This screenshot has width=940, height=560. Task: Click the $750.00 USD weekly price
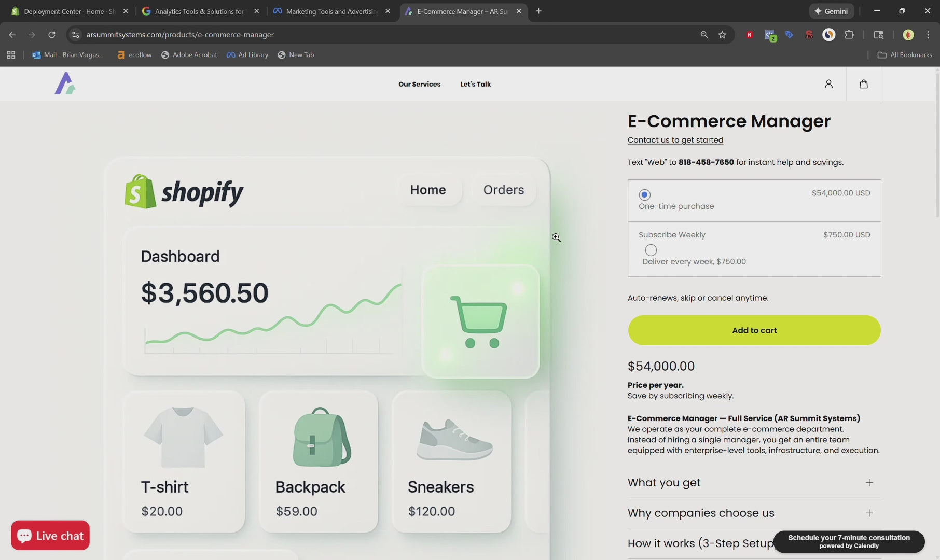[x=847, y=235]
